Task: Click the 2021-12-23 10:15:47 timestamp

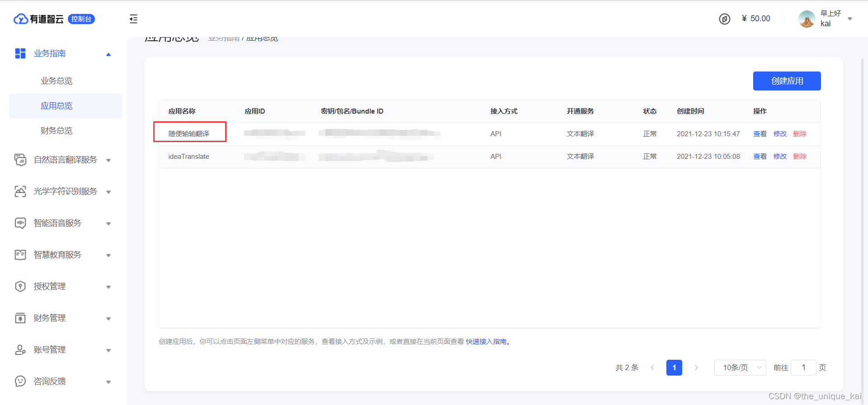Action: coord(708,134)
